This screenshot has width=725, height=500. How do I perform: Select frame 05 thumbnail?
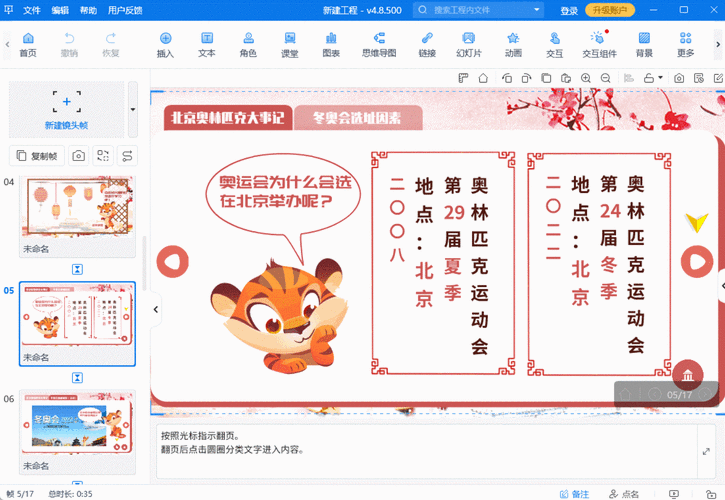coord(77,324)
